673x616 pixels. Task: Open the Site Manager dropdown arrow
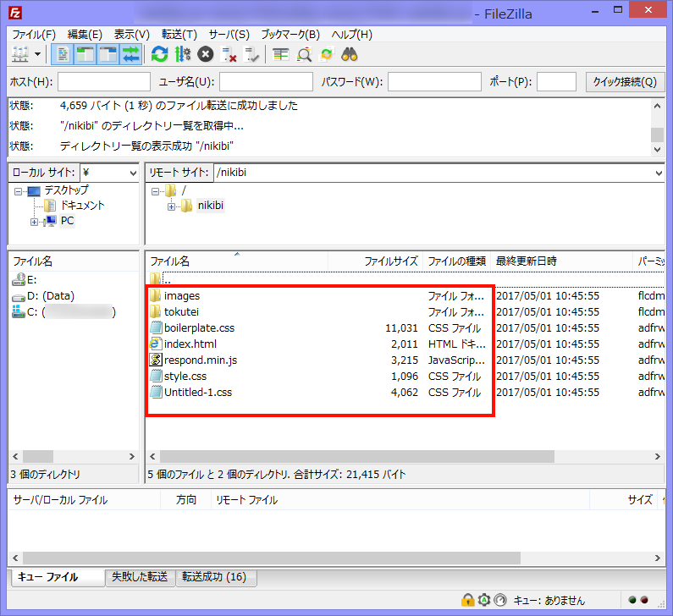38,54
